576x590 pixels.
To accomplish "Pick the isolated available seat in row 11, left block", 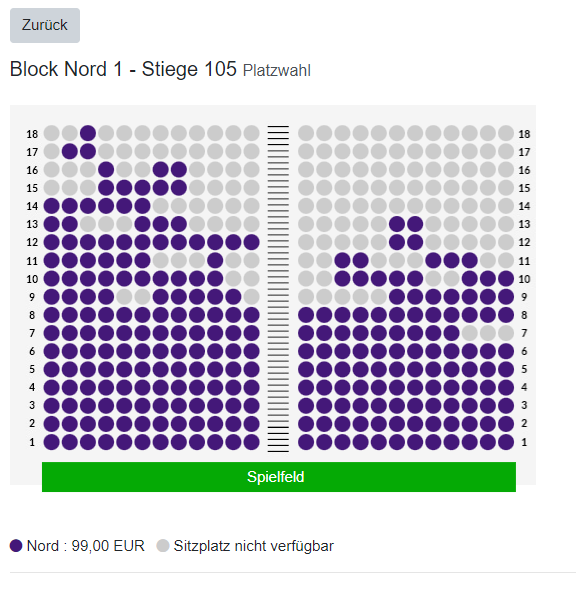I will [x=215, y=260].
